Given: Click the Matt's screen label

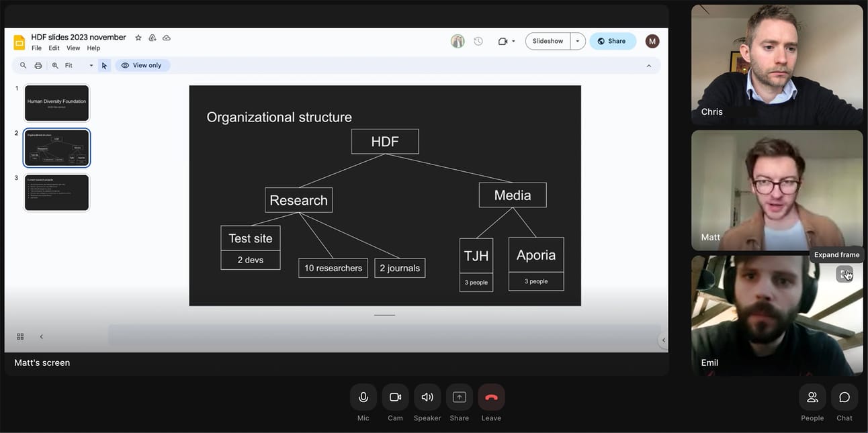Looking at the screenshot, I should 42,363.
